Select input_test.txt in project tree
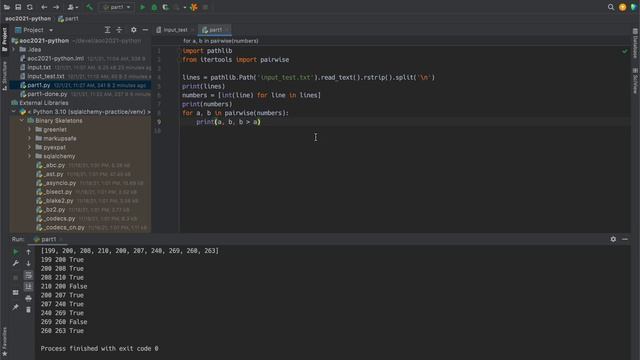This screenshot has width=640, height=360. coord(46,76)
